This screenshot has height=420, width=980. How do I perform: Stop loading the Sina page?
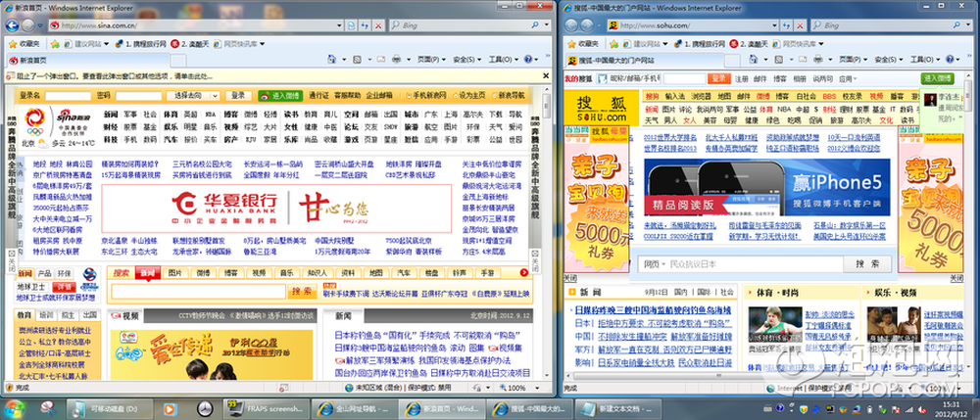378,25
